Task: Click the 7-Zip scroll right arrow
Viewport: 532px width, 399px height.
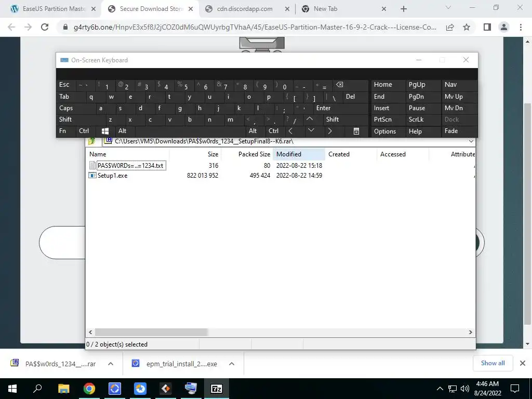Action: (470, 332)
